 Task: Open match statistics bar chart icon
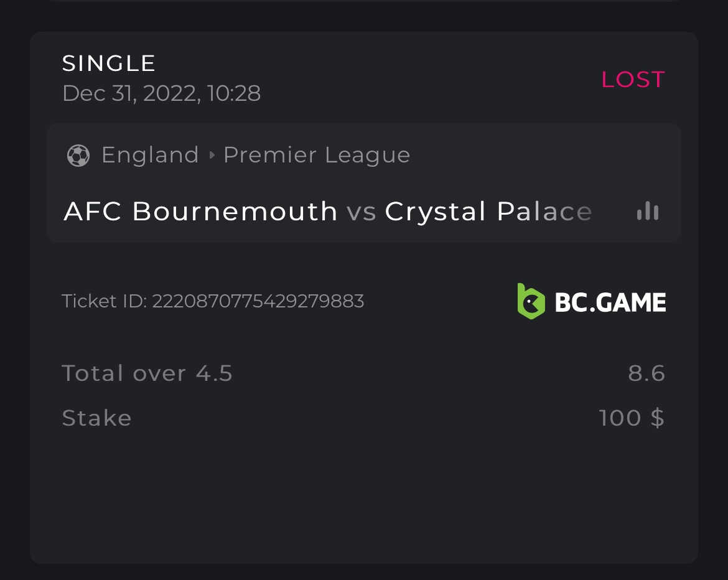tap(647, 212)
